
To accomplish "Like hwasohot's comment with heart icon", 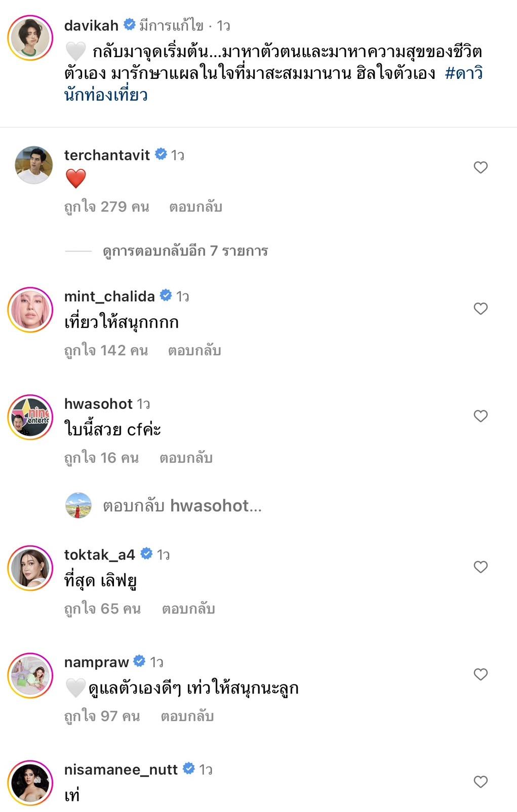I will pyautogui.click(x=480, y=416).
